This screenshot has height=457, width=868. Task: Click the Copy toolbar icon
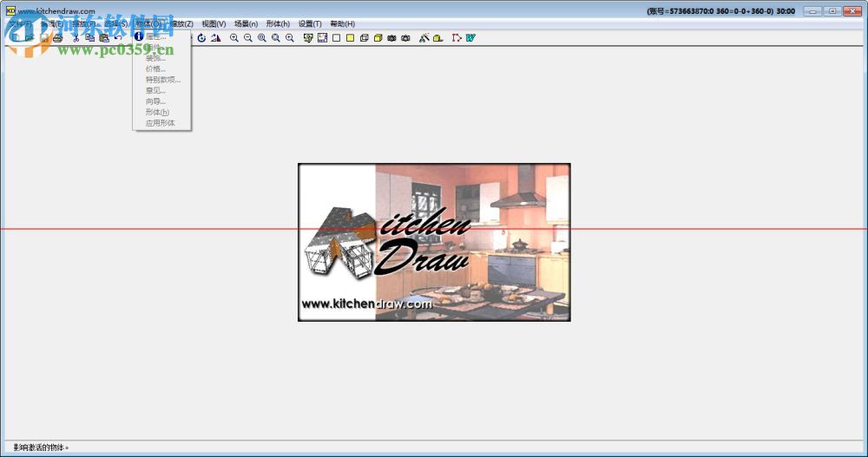click(89, 38)
